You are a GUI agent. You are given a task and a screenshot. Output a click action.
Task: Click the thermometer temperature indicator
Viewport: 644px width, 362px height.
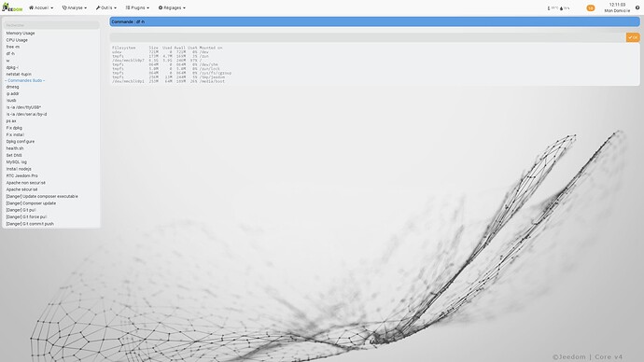coord(553,8)
